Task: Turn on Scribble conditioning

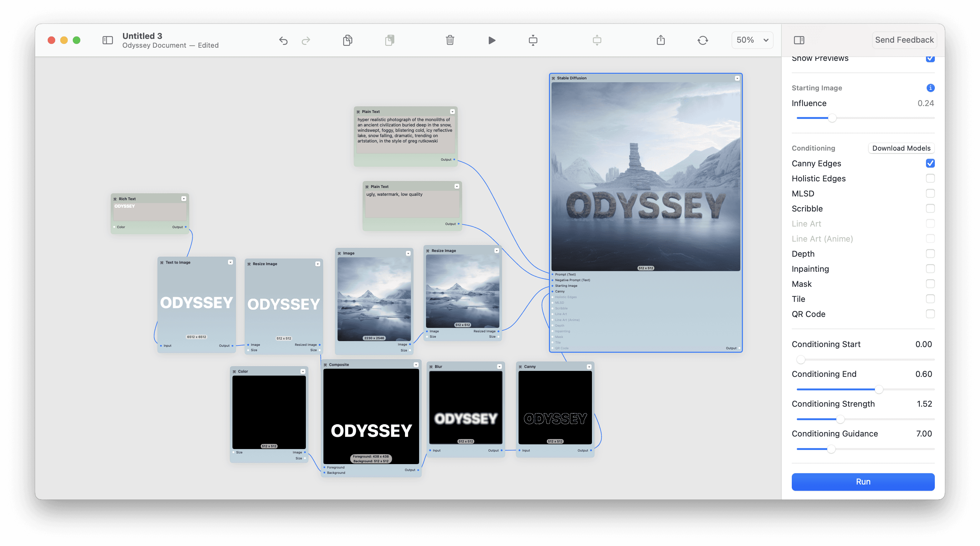Action: [930, 208]
